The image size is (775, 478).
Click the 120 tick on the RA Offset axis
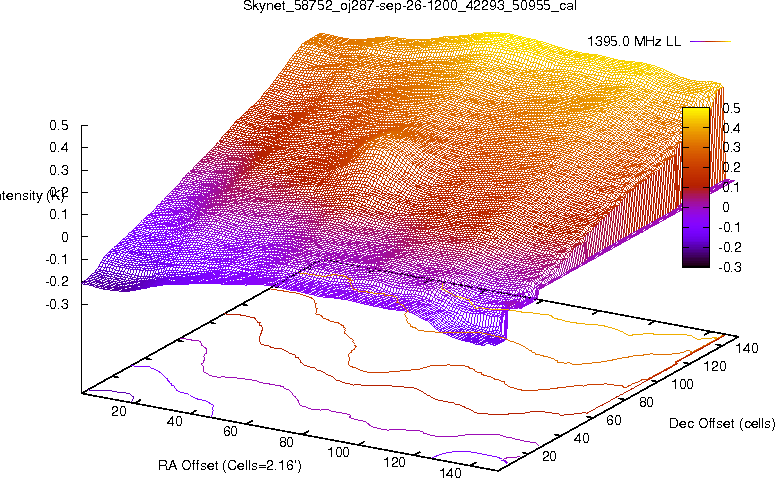[x=394, y=463]
